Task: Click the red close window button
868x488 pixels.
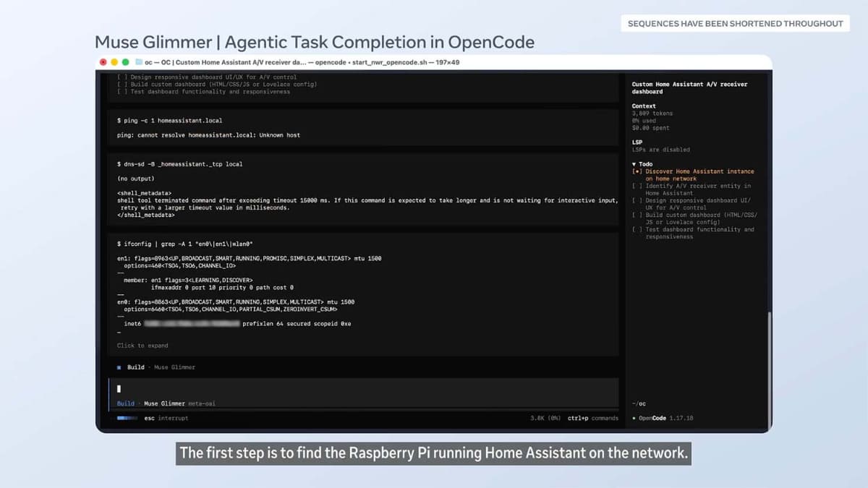Action: click(103, 62)
